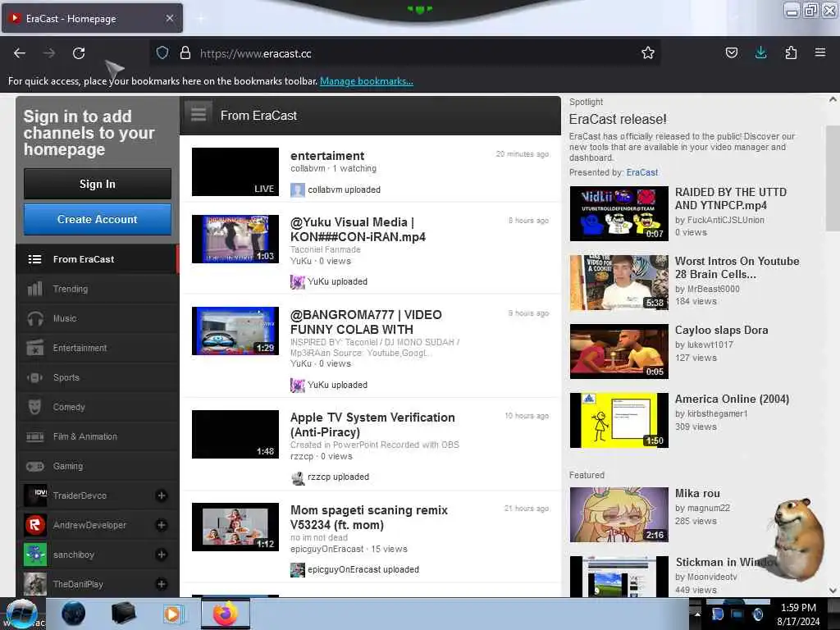The image size is (840, 630).
Task: Select the EraCast - Homepage browser tab
Action: 92,18
